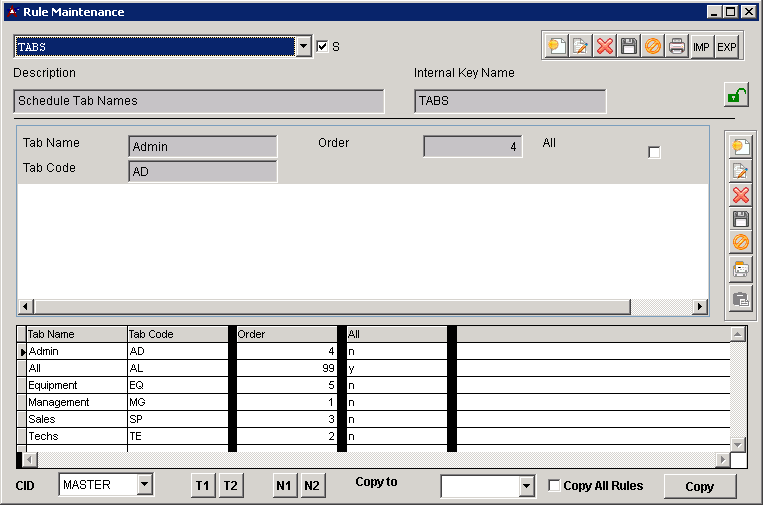Click the Paste clipboard icon in side toolbar
This screenshot has width=763, height=505.
pos(741,299)
